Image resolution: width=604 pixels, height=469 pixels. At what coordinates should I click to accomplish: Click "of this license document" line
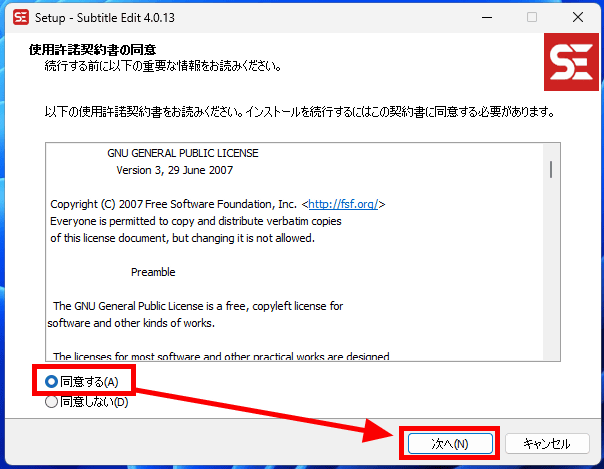[x=182, y=238]
